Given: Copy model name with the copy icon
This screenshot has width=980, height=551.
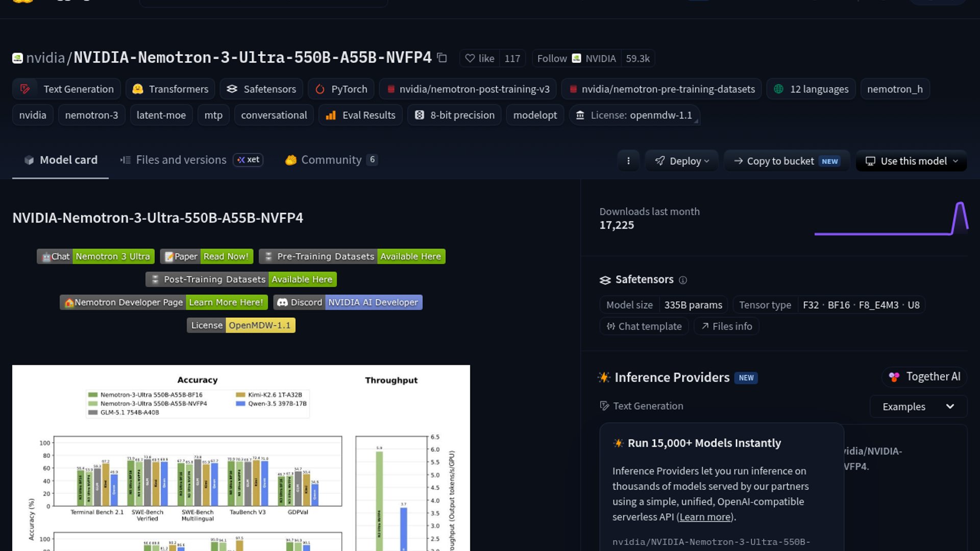Looking at the screenshot, I should [x=442, y=58].
